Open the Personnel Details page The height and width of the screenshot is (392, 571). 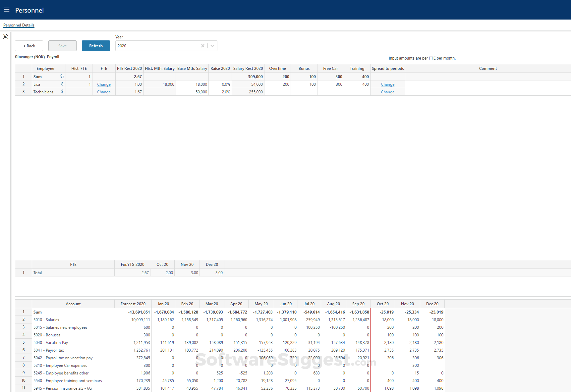click(x=19, y=25)
